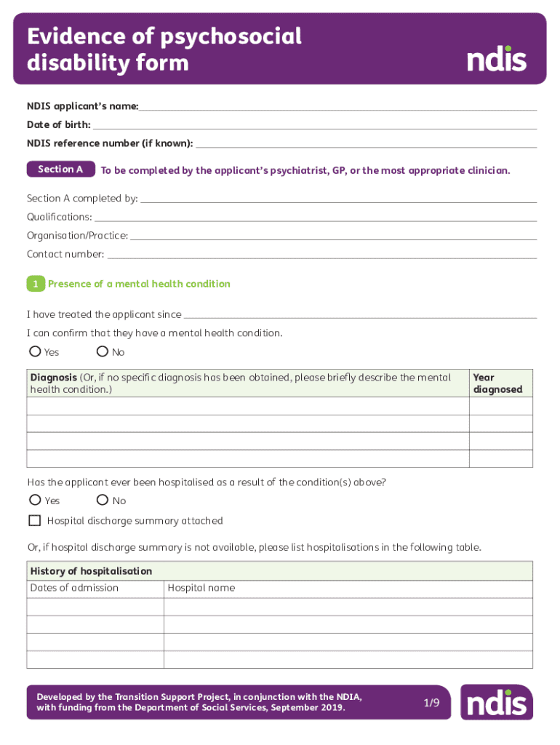Click the NDIS logo in footer

(497, 702)
